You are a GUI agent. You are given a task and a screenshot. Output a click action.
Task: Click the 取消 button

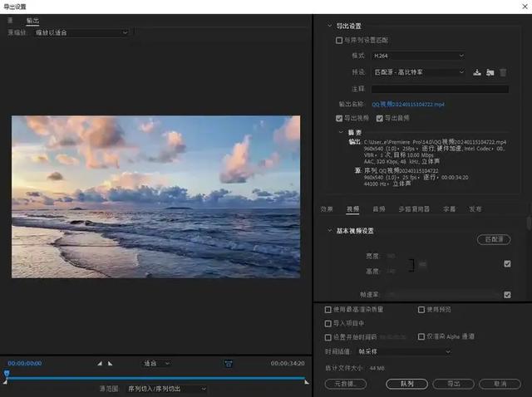click(x=500, y=384)
